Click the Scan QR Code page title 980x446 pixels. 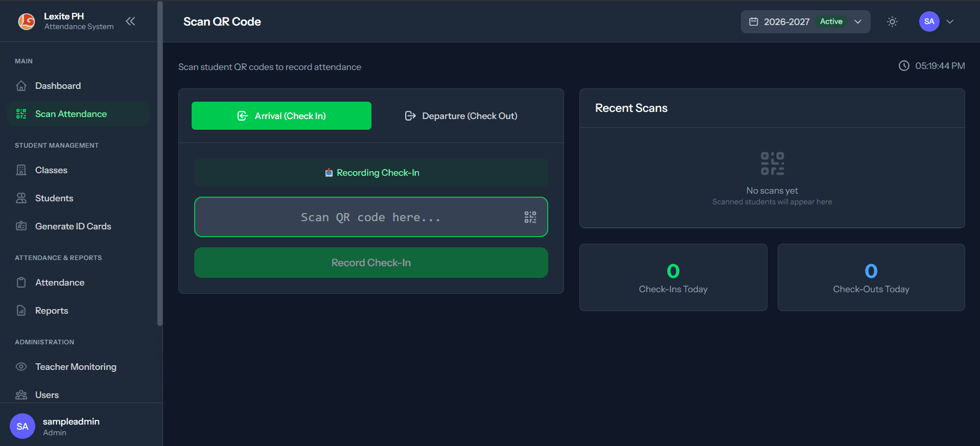coord(222,21)
